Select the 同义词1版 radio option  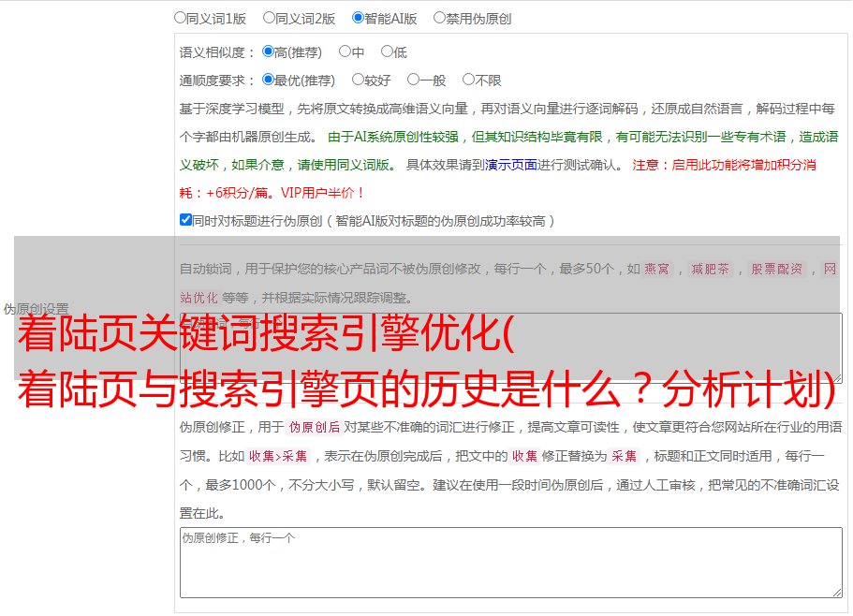(x=180, y=18)
